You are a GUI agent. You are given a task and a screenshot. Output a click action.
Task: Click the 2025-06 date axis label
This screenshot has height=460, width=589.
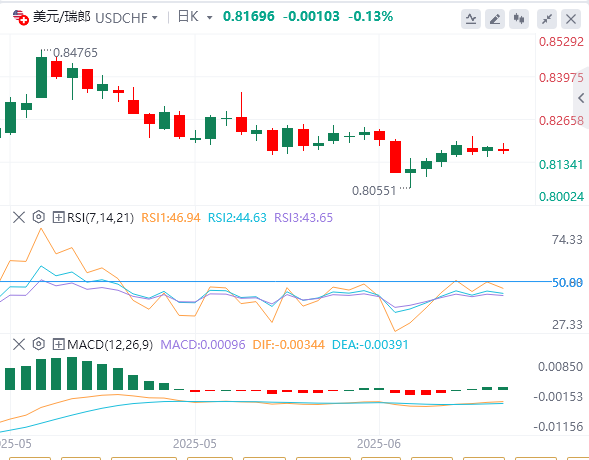click(379, 444)
